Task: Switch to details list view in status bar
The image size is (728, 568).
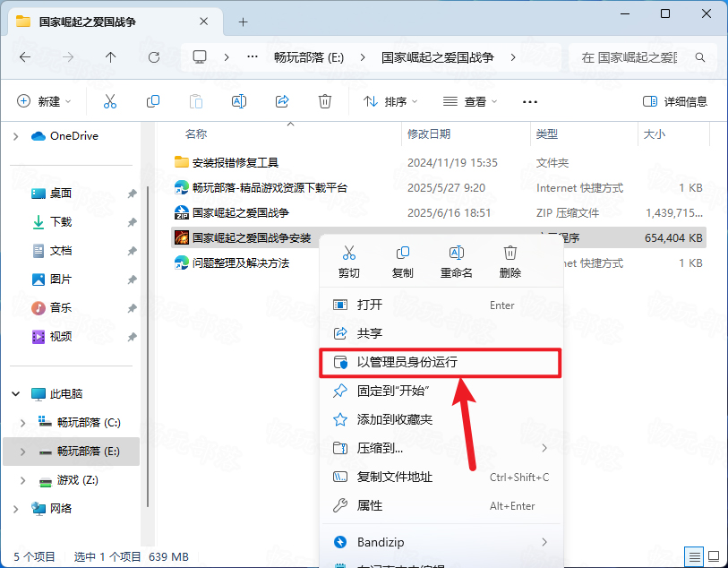Action: tap(694, 556)
